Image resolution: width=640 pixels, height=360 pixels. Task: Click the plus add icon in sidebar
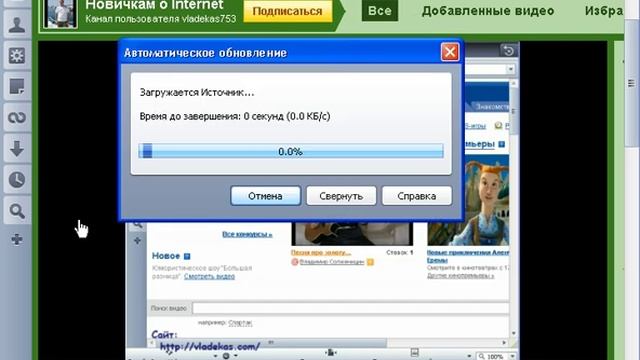click(17, 239)
